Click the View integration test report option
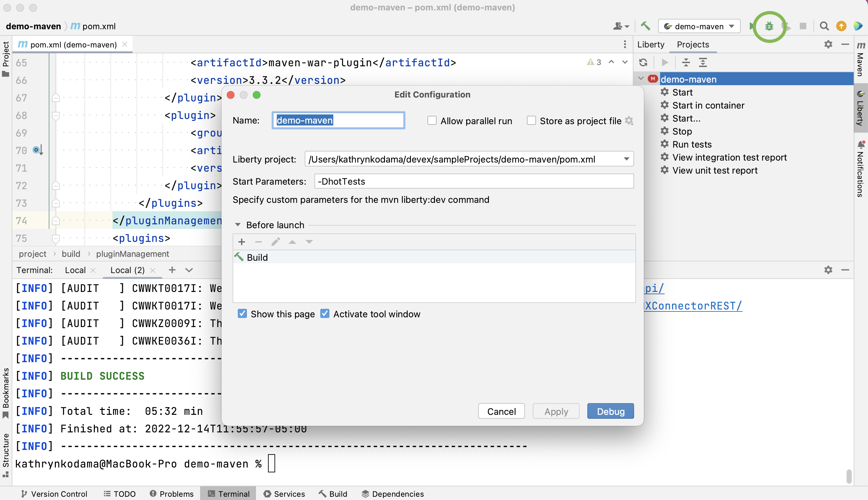 730,157
